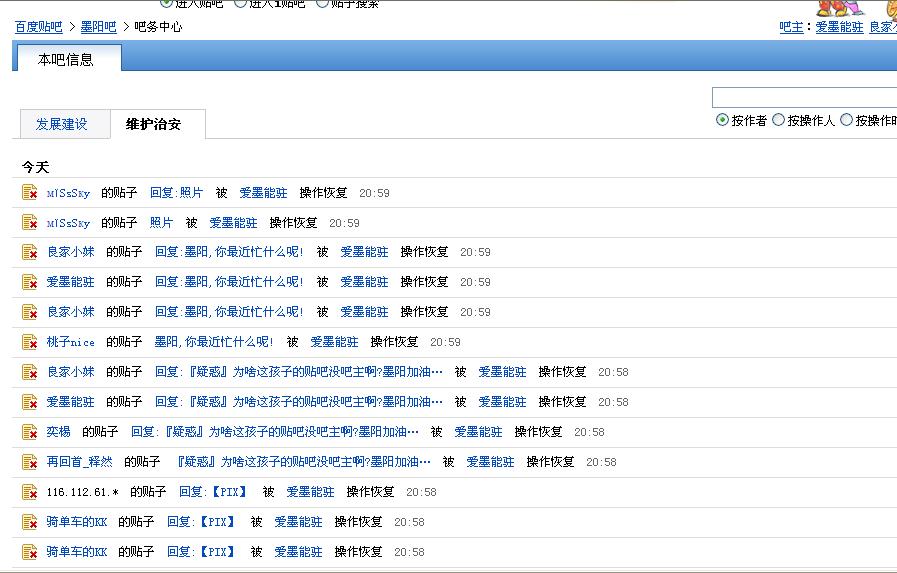Open author MISsSky in the 回复:照片 row
This screenshot has height=573, width=897.
pos(68,193)
